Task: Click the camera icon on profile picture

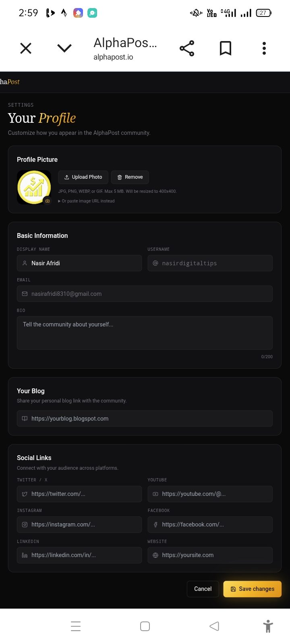Action: [x=48, y=200]
